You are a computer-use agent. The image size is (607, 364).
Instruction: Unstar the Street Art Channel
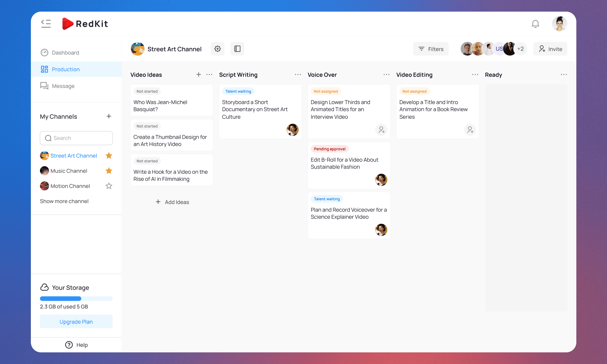tap(109, 156)
